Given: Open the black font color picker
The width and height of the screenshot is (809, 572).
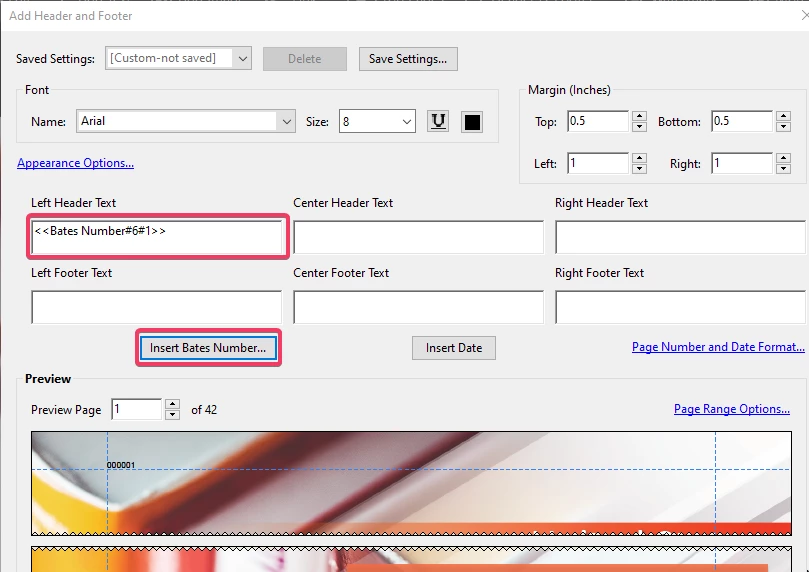Looking at the screenshot, I should coord(472,122).
